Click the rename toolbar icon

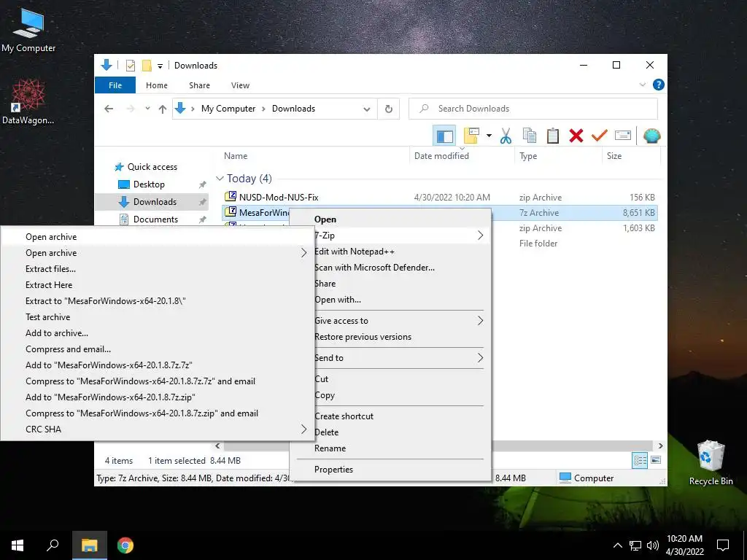[x=623, y=136]
